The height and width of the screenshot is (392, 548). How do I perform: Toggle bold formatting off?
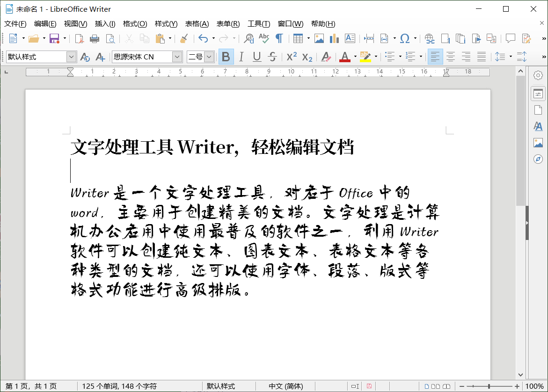(x=226, y=56)
